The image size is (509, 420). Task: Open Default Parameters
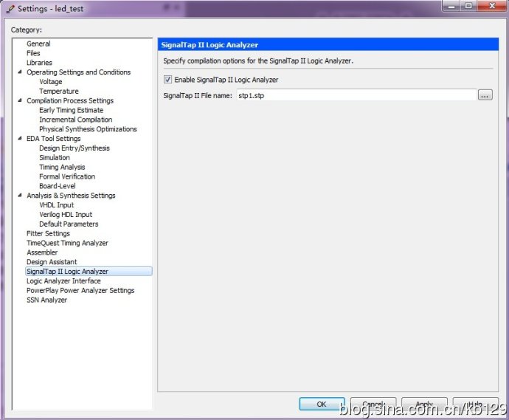[69, 224]
